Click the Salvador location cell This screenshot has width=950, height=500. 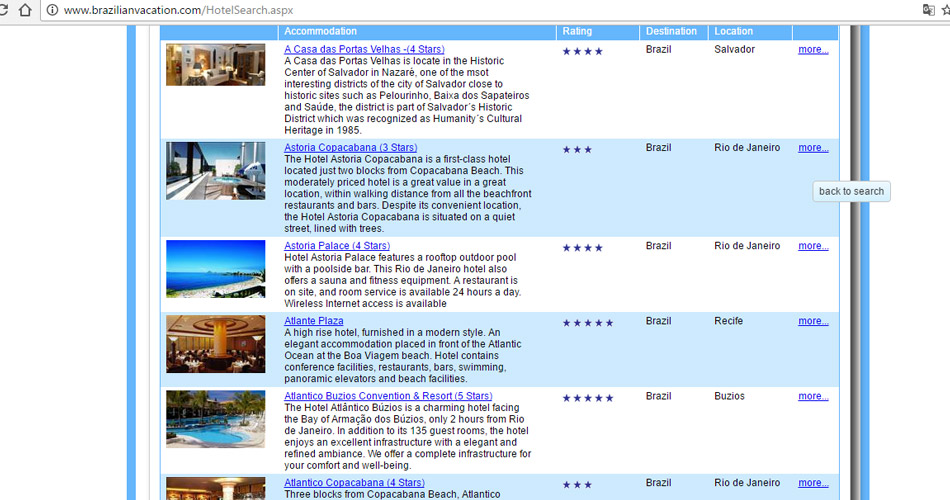(734, 49)
